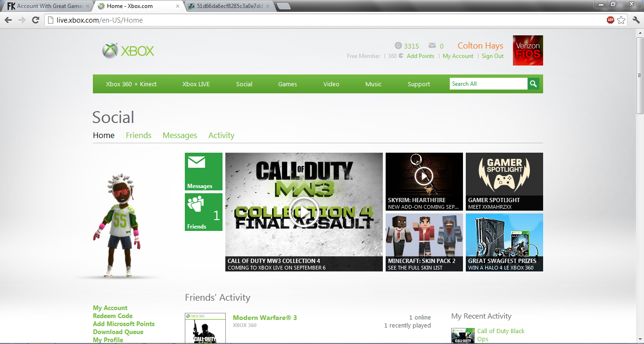Open the Gamerscore G icon

point(398,46)
